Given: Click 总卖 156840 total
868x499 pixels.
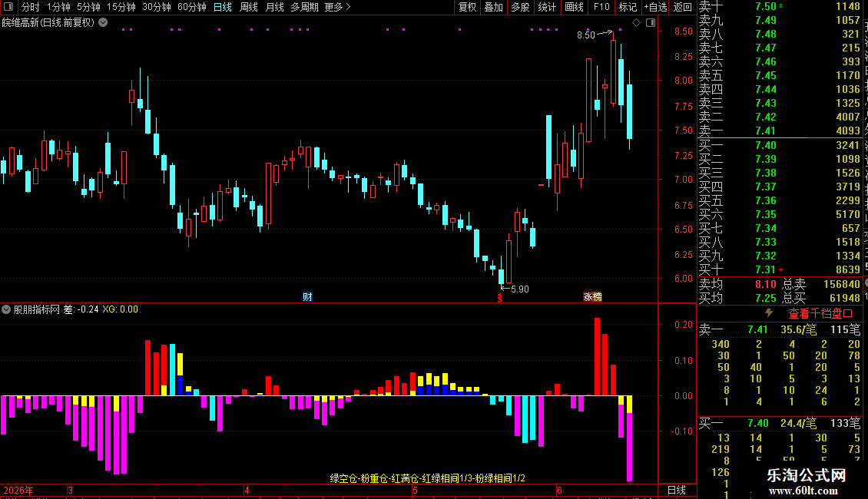Looking at the screenshot, I should [821, 284].
